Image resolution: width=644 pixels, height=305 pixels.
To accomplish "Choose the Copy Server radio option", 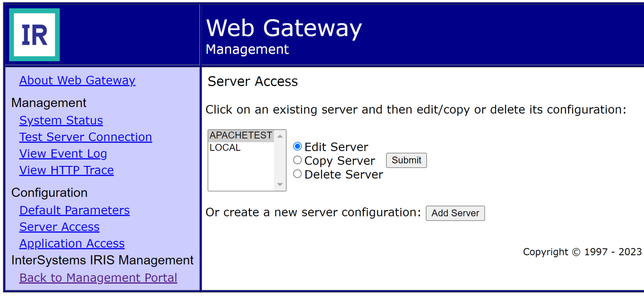I will click(x=297, y=160).
